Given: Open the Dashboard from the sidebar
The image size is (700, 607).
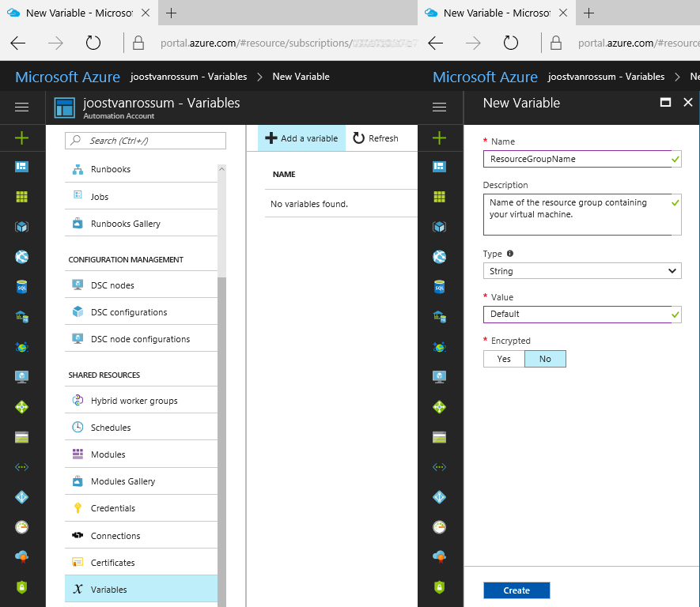Looking at the screenshot, I should click(21, 166).
